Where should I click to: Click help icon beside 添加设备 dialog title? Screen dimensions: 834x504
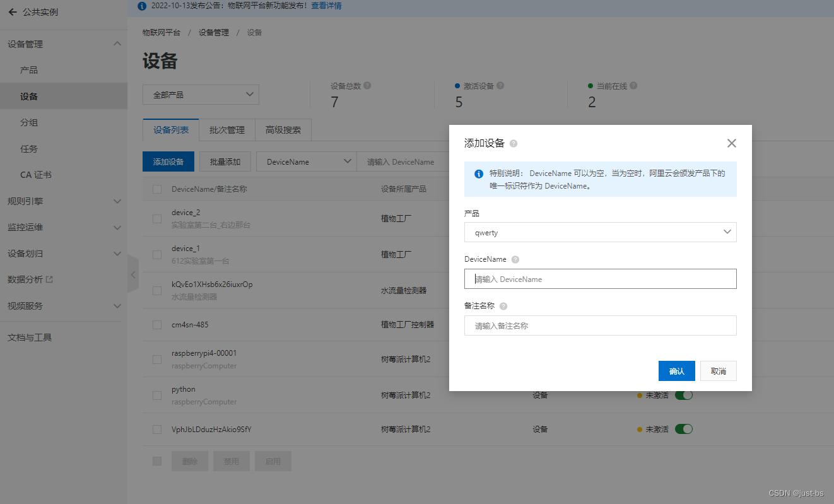514,144
